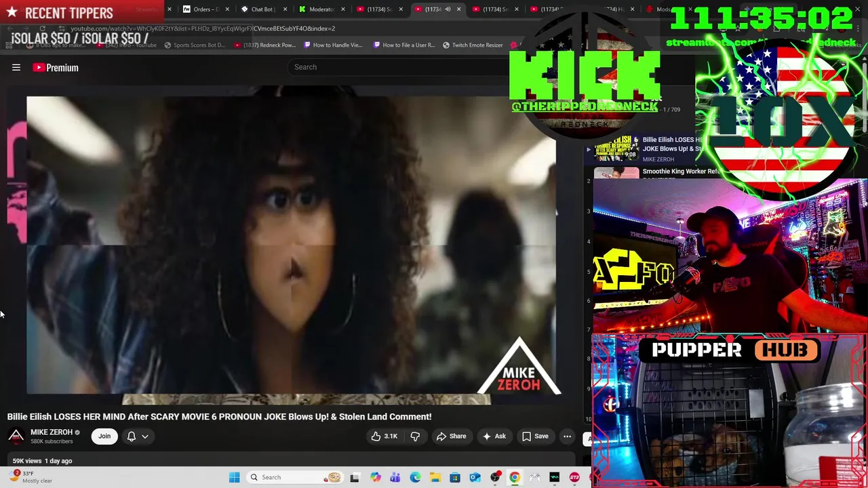Click the Windows taskbar Search box
The height and width of the screenshot is (488, 868).
click(295, 477)
